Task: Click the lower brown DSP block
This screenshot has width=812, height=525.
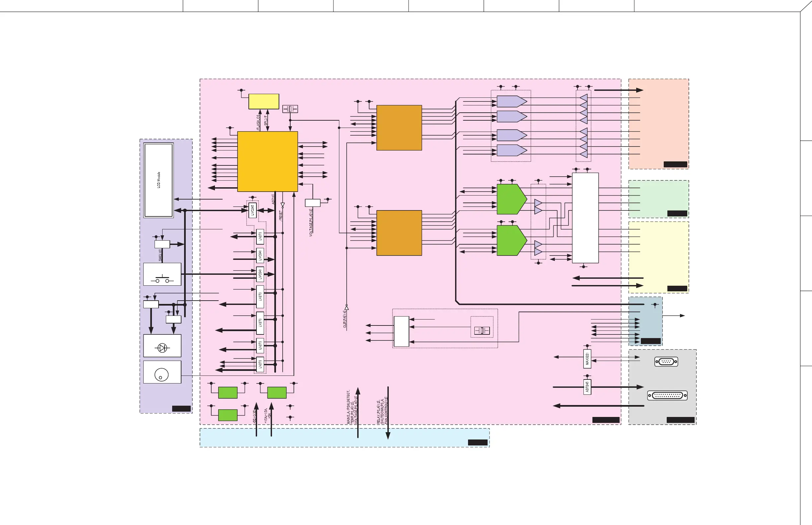Action: coord(399,233)
